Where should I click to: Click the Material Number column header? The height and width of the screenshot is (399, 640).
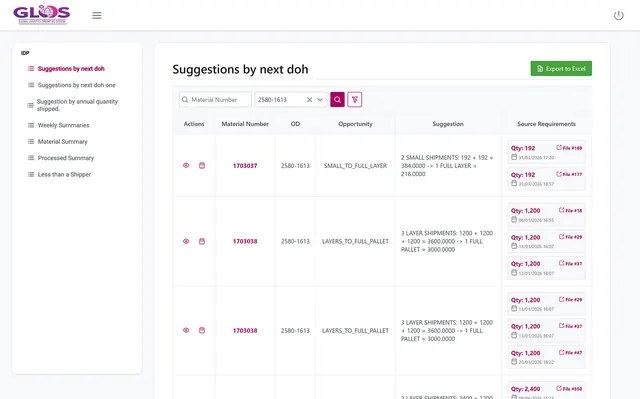tap(245, 124)
